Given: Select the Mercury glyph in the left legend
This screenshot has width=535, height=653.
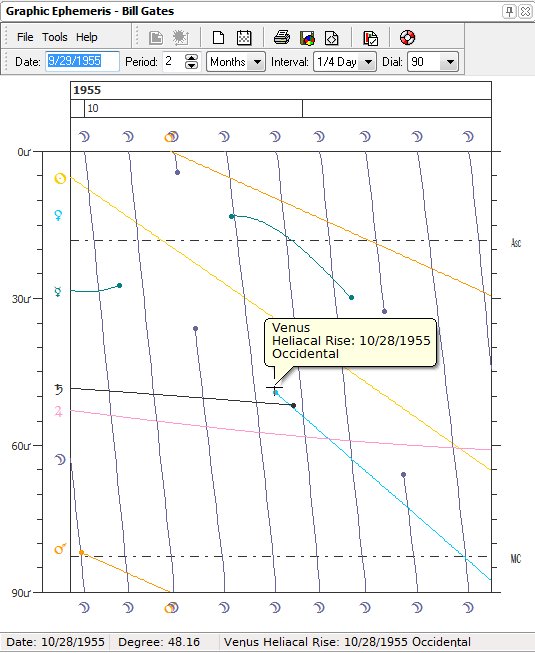Looking at the screenshot, I should 58,292.
